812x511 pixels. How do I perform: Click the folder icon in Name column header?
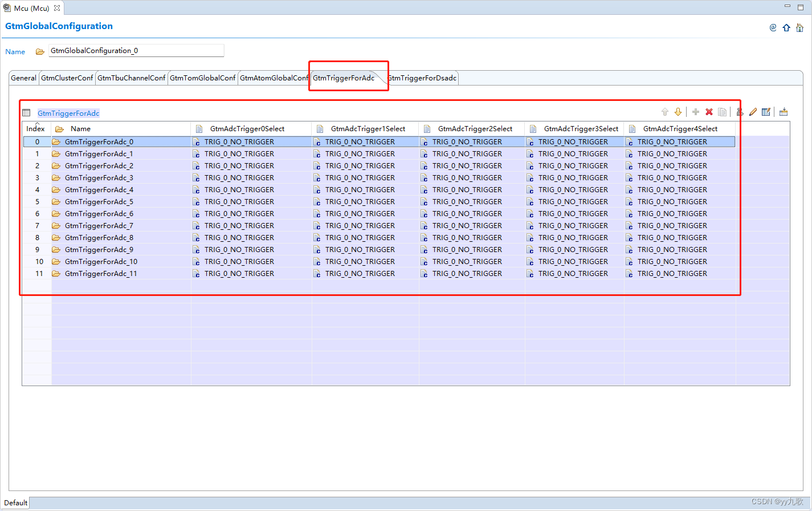coord(59,129)
